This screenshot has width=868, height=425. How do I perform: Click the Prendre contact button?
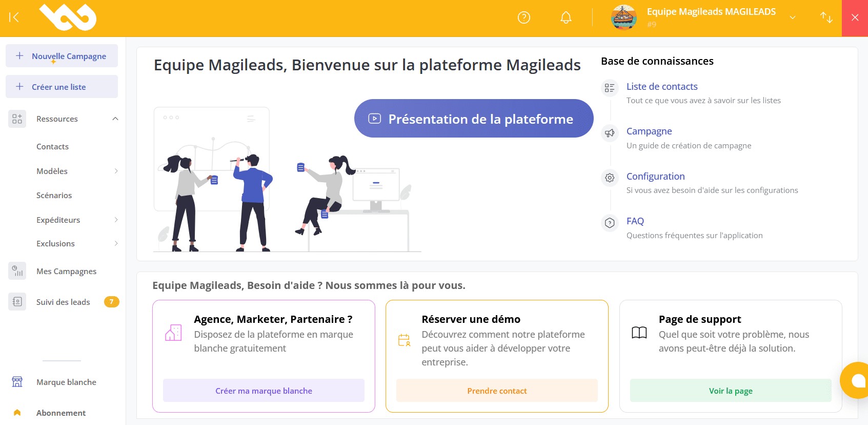[x=496, y=391]
